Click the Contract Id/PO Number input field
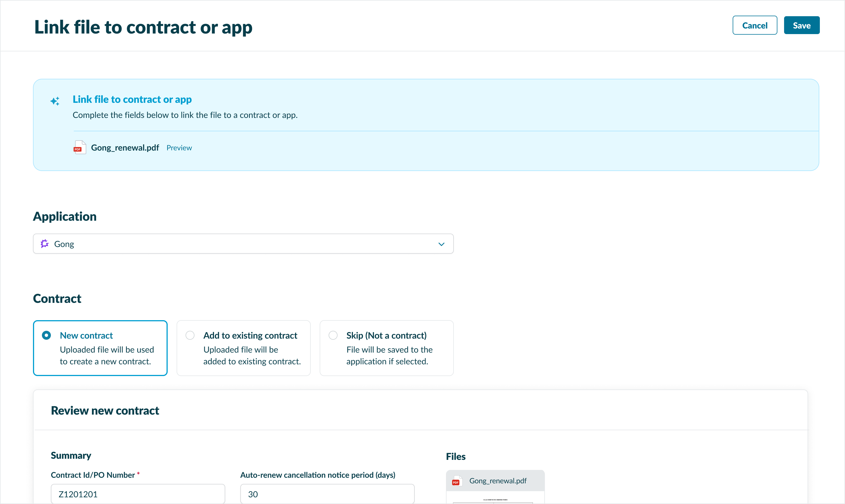Screen dimensions: 845x504 (137, 494)
